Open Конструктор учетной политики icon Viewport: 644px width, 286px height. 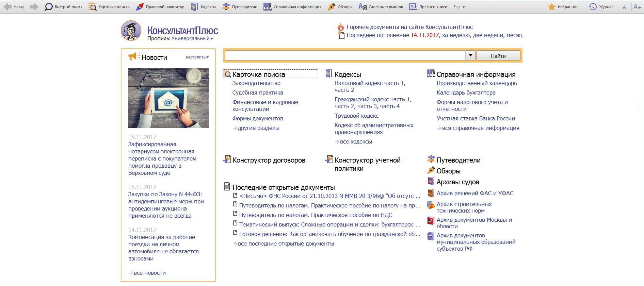(x=329, y=159)
